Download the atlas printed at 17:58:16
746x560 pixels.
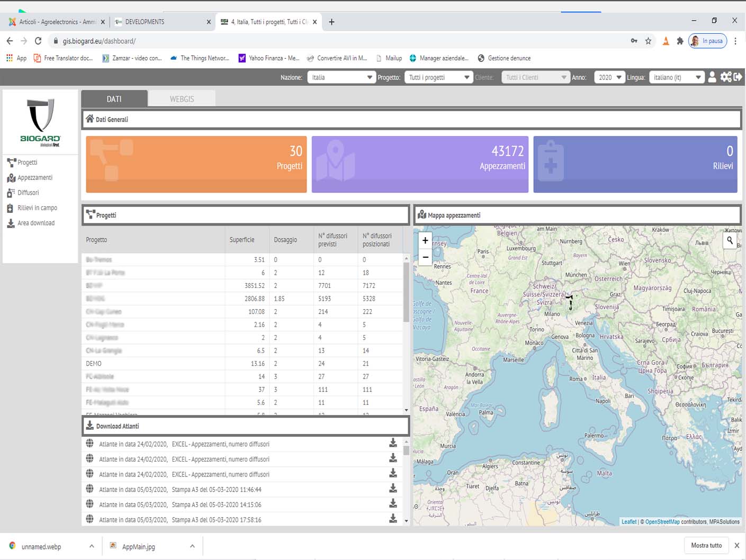[x=393, y=518]
